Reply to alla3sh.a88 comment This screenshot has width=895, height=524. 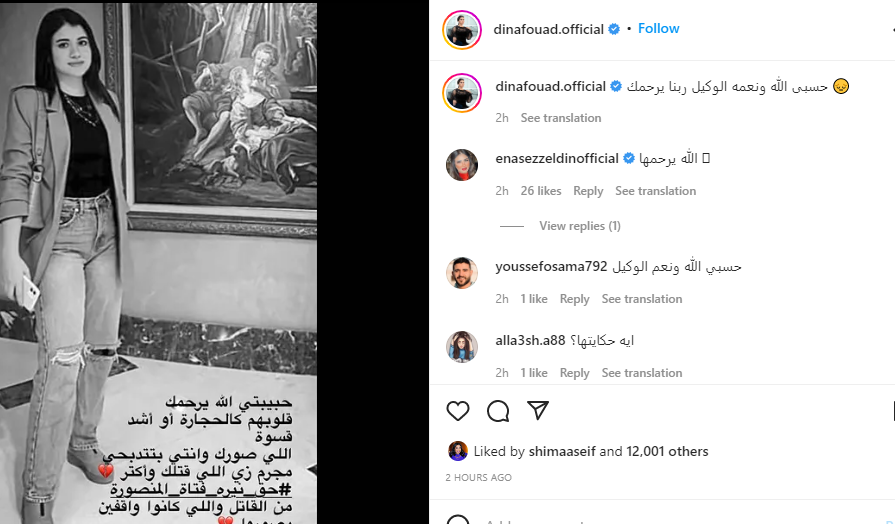tap(574, 373)
